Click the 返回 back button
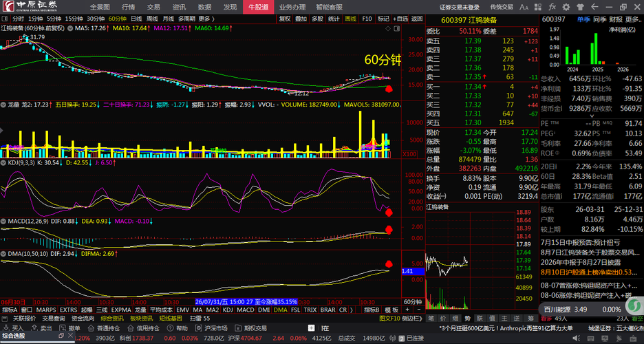The image size is (644, 344). point(416,19)
